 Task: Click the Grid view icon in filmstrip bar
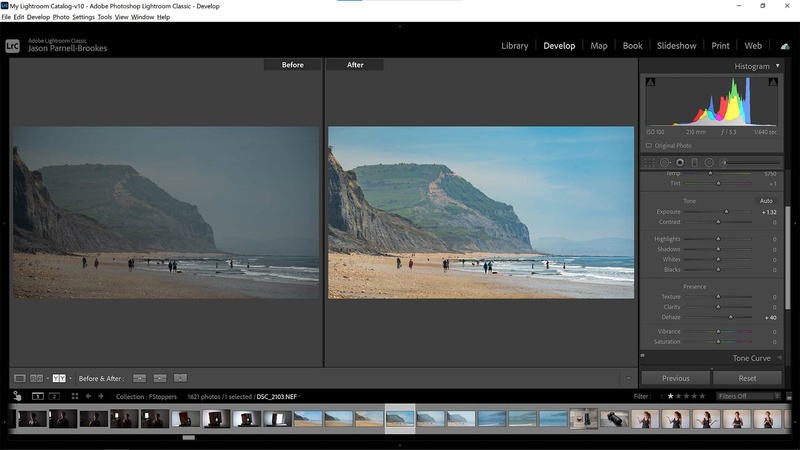pyautogui.click(x=74, y=396)
